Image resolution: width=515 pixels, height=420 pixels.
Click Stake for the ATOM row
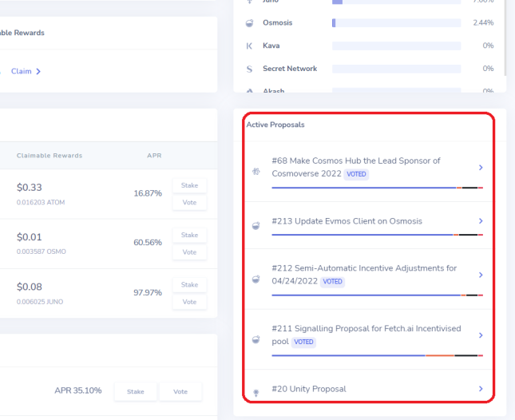pos(189,185)
